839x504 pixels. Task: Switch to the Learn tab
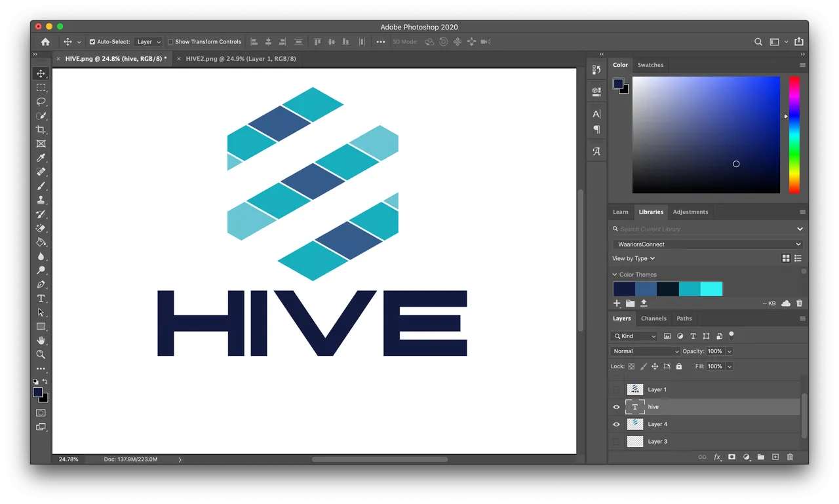point(621,212)
